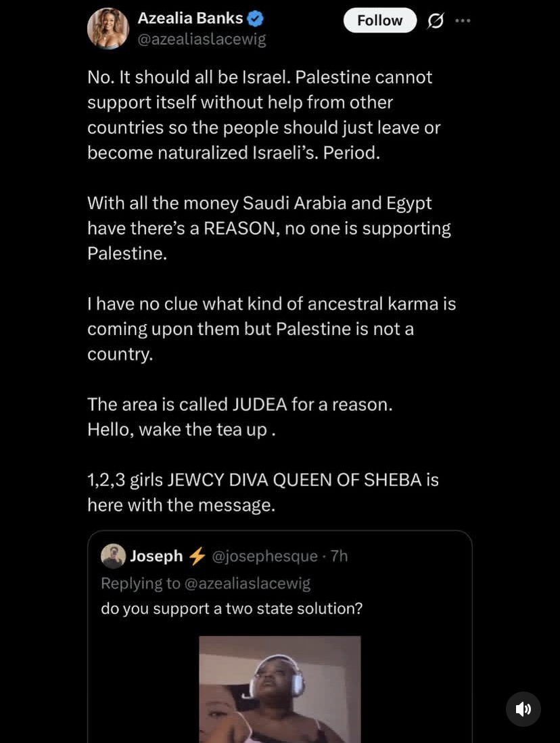The image size is (560, 743).
Task: Click the 7h timestamp on quoted post
Action: pyautogui.click(x=340, y=556)
